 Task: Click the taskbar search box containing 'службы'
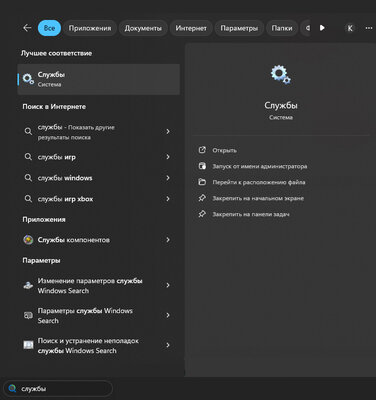click(x=58, y=389)
